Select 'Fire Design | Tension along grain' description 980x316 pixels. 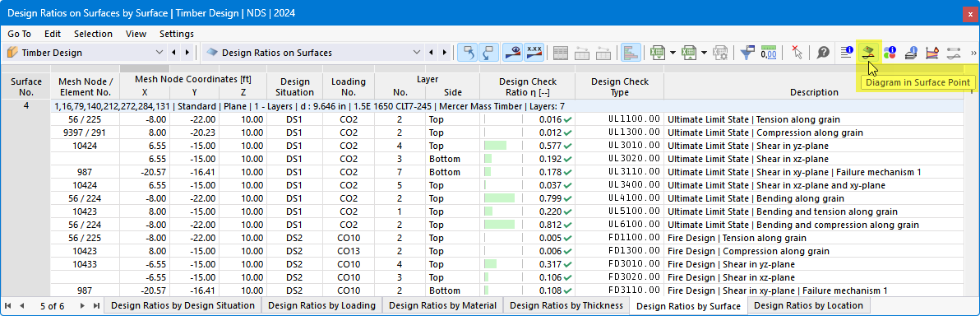point(737,238)
